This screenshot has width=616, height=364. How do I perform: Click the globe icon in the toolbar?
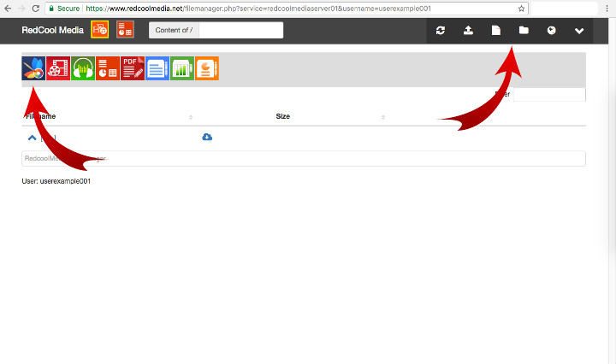pos(552,31)
